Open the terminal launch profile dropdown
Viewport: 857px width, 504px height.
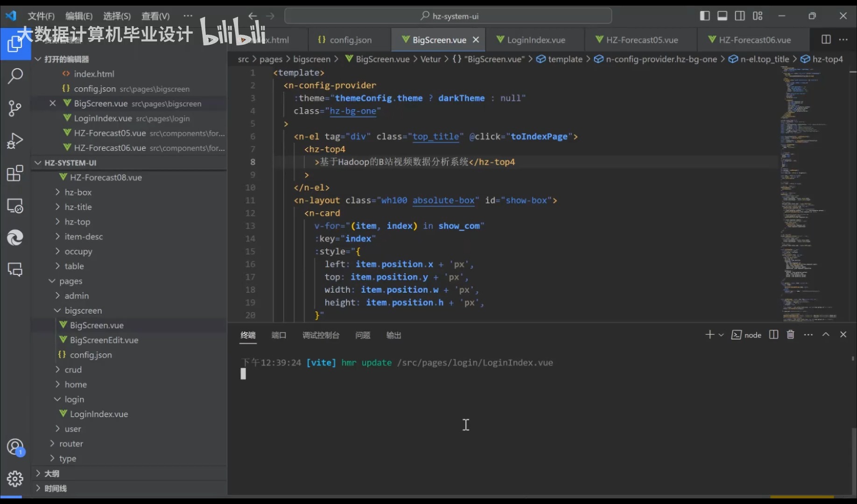(721, 335)
